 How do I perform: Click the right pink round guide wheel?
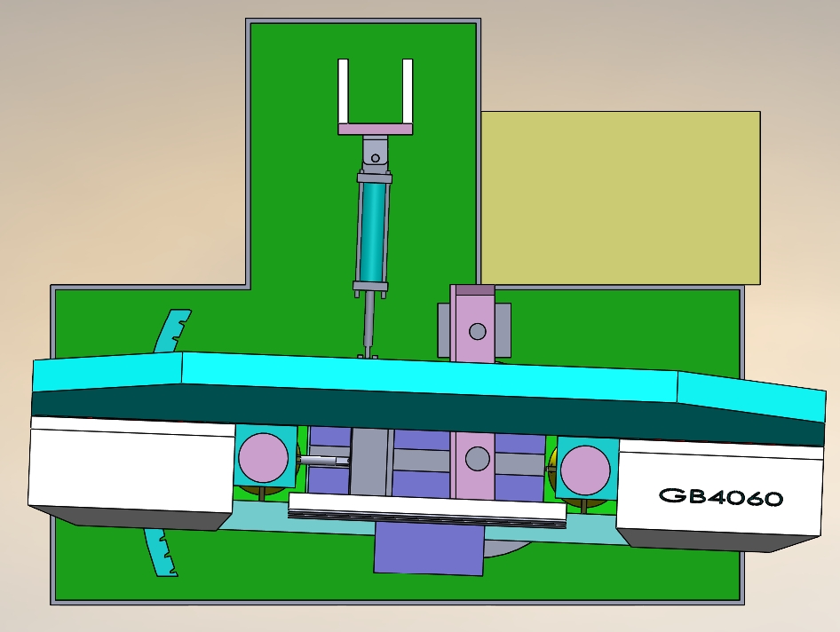click(x=585, y=470)
